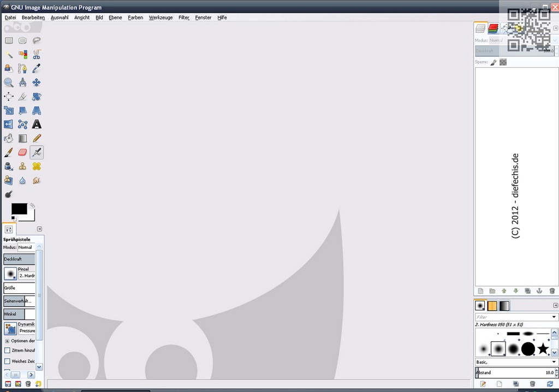Select the Zoom magnifier tool
The height and width of the screenshot is (392, 559).
pyautogui.click(x=9, y=82)
